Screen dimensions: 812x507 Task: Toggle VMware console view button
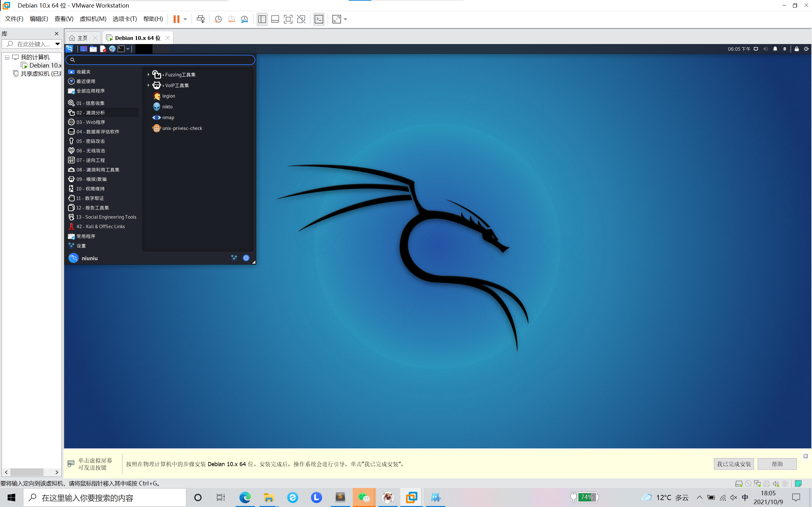[319, 19]
